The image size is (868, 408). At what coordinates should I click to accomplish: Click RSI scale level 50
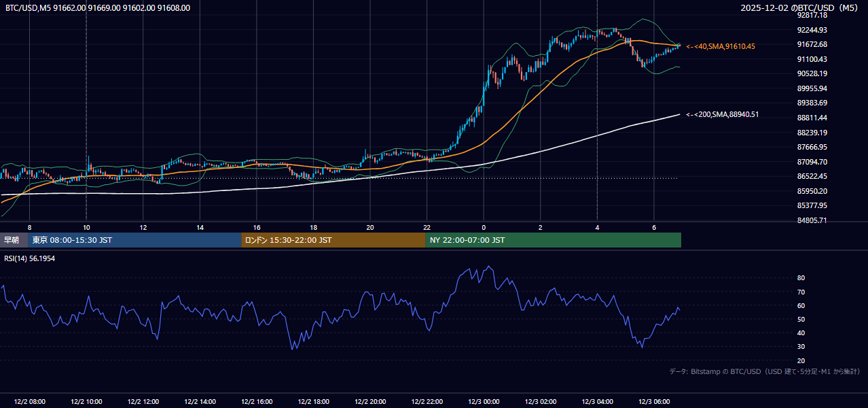[801, 319]
